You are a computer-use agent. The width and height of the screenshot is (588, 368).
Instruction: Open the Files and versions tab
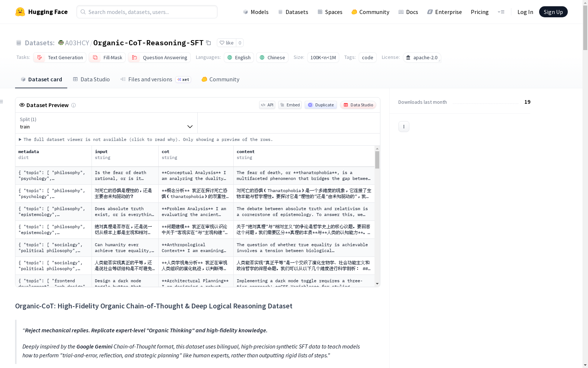click(155, 79)
